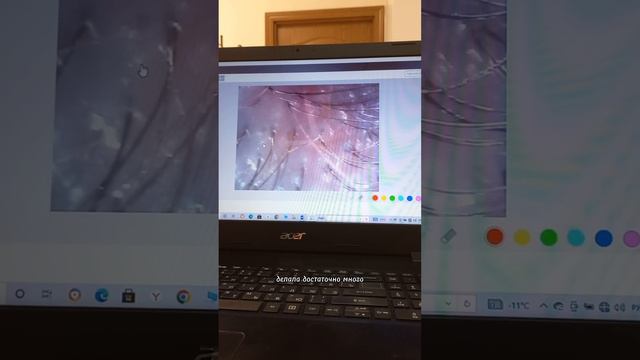Open Google Chrome in the enlarged left taskbar

(x=183, y=297)
